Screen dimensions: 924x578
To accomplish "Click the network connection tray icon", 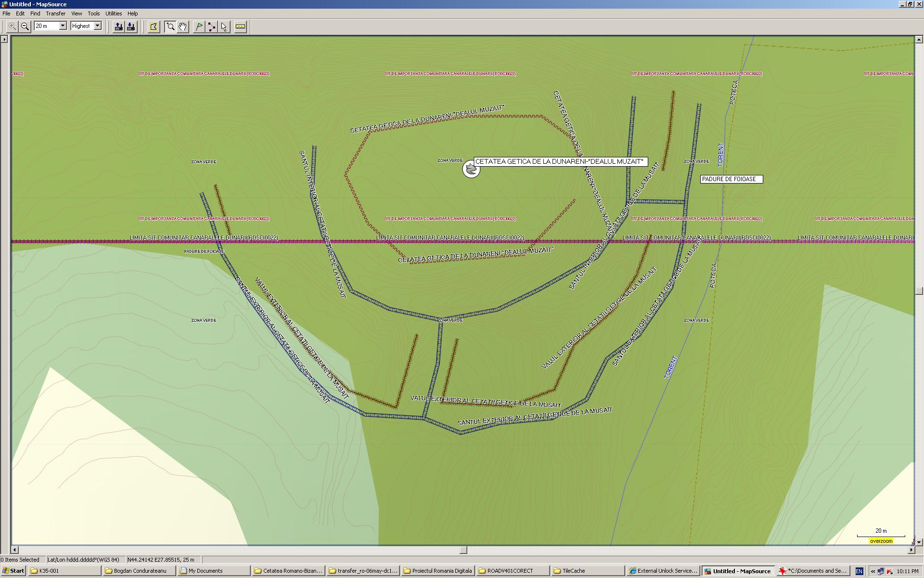I will click(x=881, y=571).
